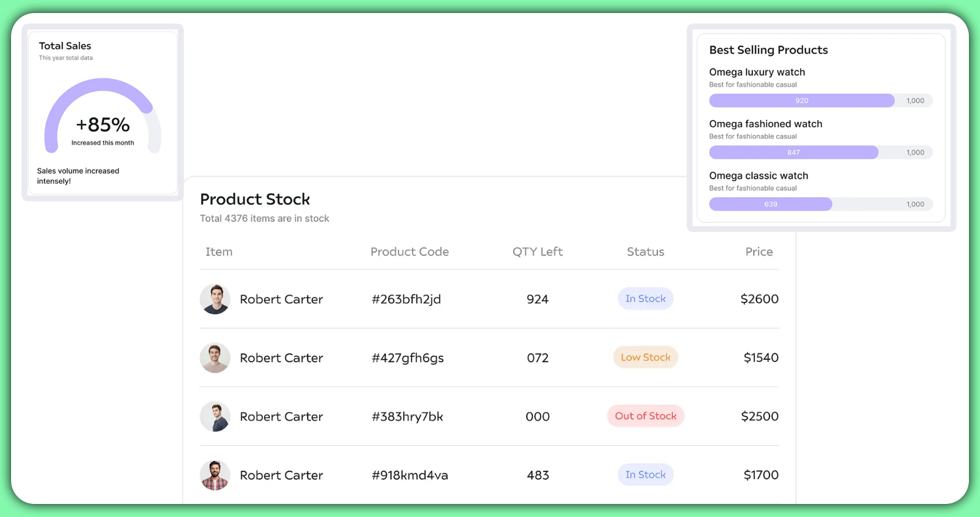This screenshot has width=980, height=517.
Task: Click the avatar in the #263bfh2jd row
Action: [x=215, y=299]
